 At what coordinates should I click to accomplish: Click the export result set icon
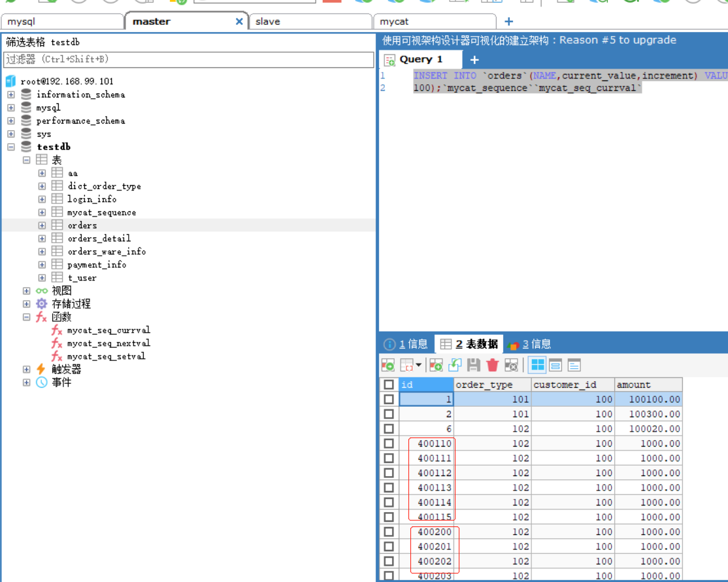(388, 366)
